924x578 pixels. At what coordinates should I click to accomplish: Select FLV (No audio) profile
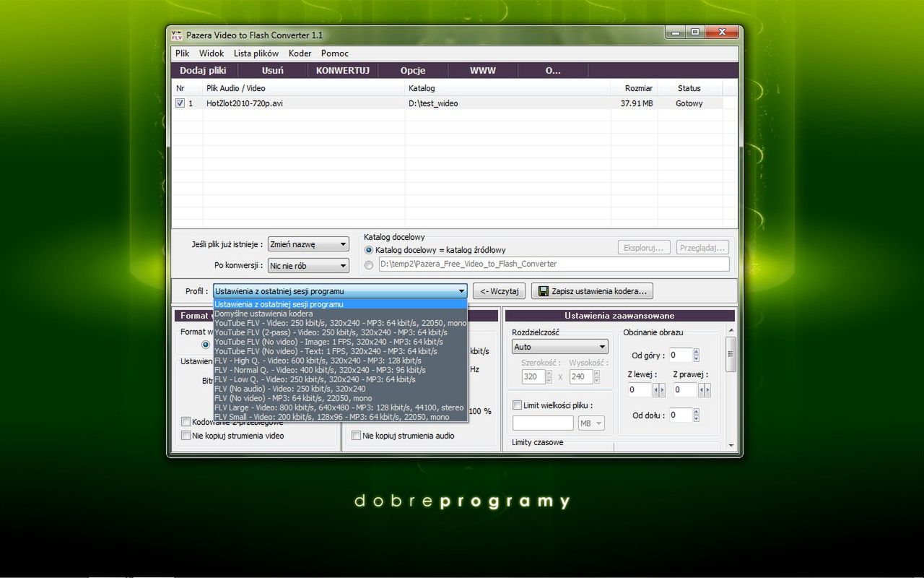click(x=341, y=389)
